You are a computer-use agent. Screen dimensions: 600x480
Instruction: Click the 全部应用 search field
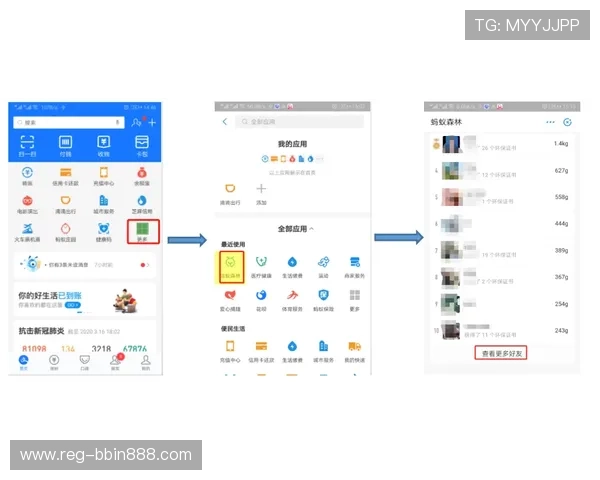pos(299,122)
